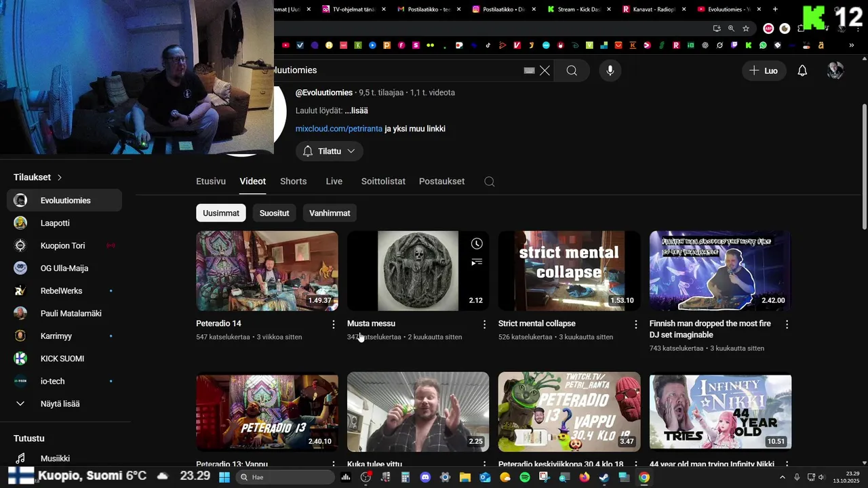This screenshot has width=868, height=488.
Task: Switch to Kanavat - Radioplayer browser tab
Action: tap(653, 9)
